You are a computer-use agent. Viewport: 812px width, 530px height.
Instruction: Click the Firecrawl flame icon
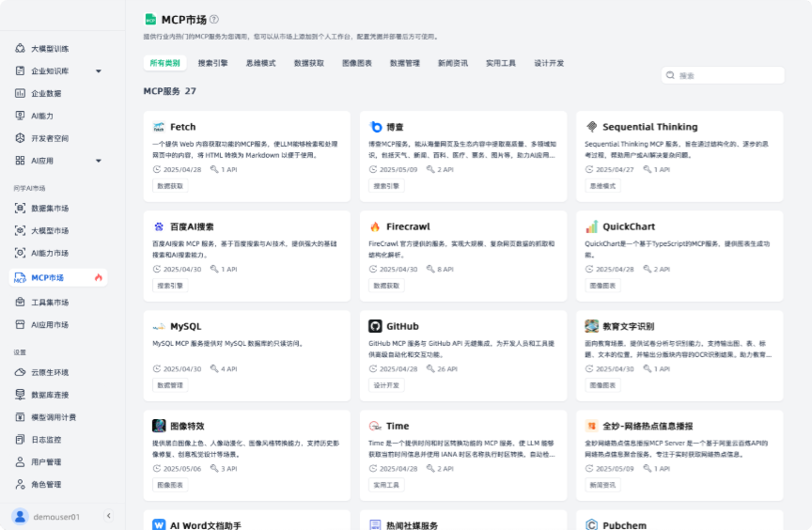(x=375, y=226)
